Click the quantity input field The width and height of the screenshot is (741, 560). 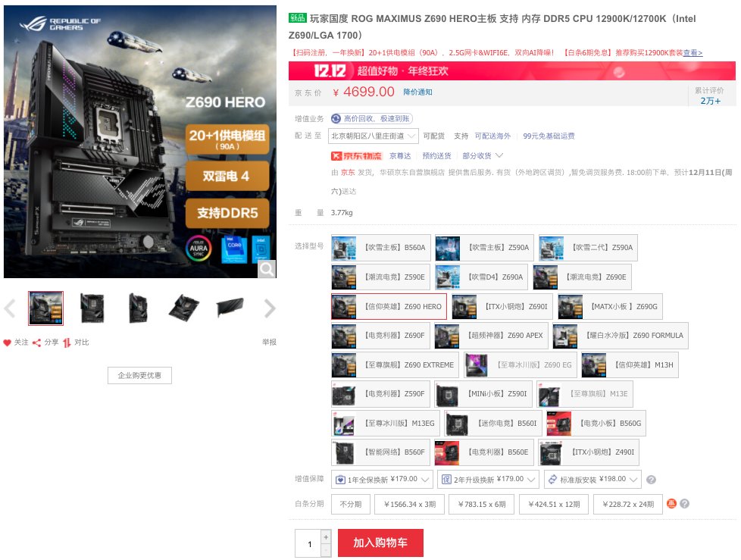tap(308, 543)
